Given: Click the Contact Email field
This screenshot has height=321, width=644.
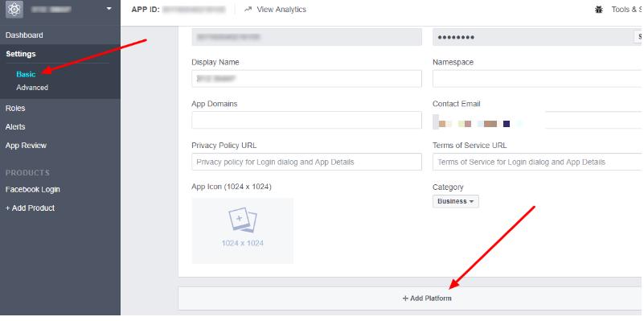Looking at the screenshot, I should (537, 120).
